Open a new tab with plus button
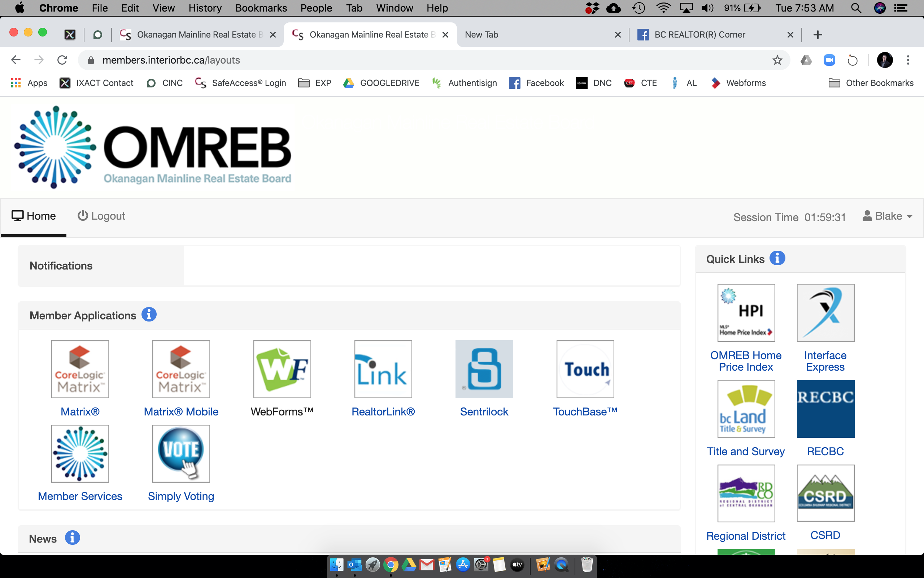924x578 pixels. pyautogui.click(x=818, y=35)
